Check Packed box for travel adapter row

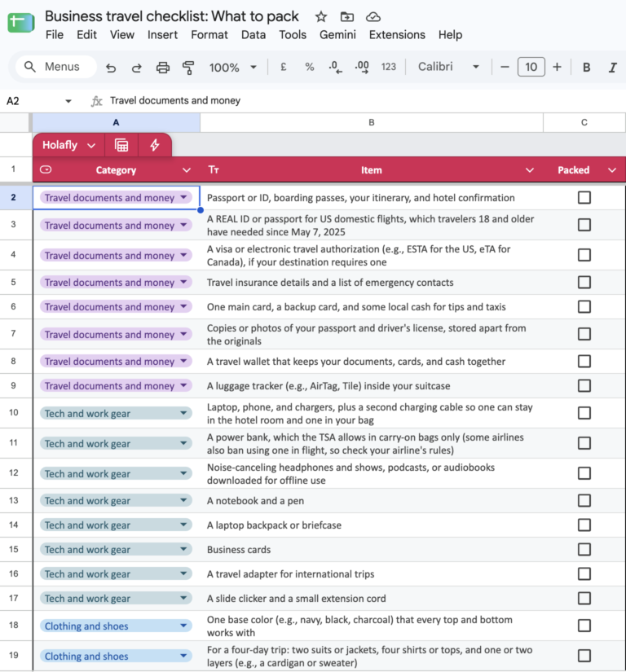click(x=584, y=574)
